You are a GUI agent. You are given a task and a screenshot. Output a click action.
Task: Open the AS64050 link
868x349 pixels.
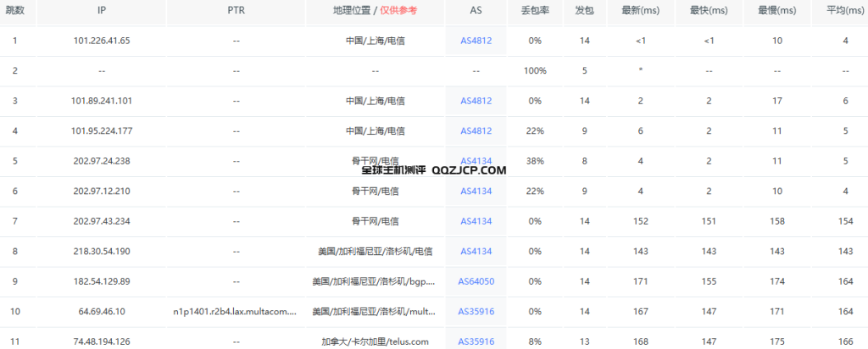click(x=476, y=281)
